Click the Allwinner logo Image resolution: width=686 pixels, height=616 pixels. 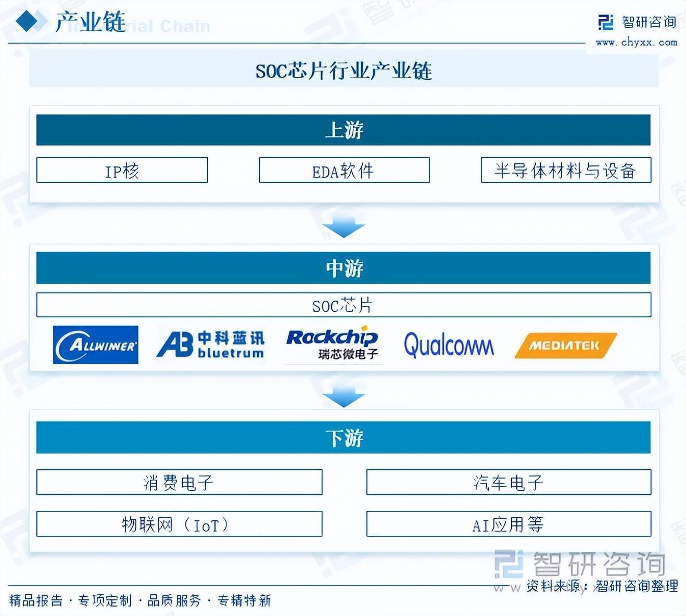pos(96,345)
